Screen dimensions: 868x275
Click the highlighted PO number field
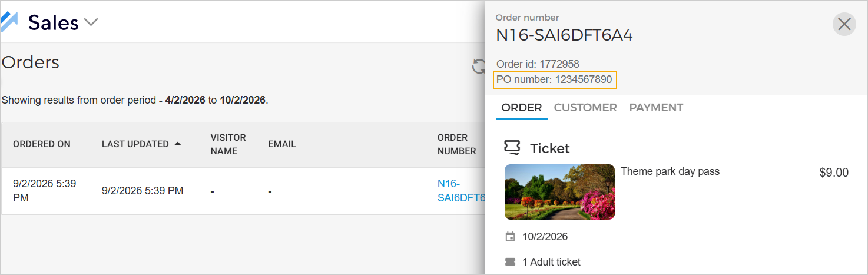[555, 79]
